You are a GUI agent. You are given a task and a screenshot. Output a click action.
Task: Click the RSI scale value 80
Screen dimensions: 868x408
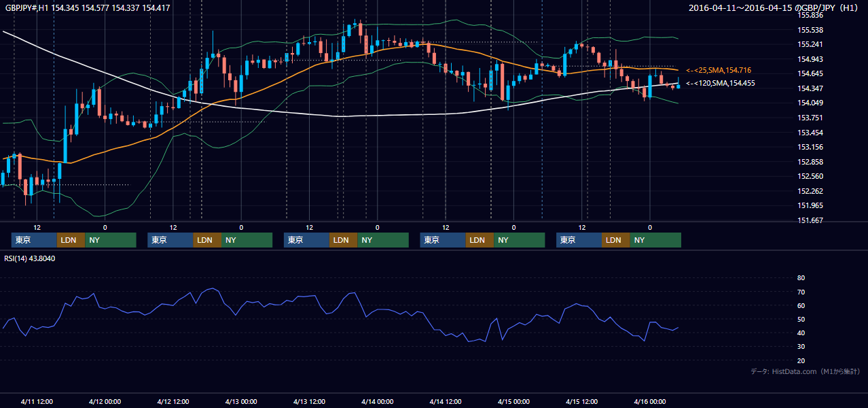click(801, 278)
